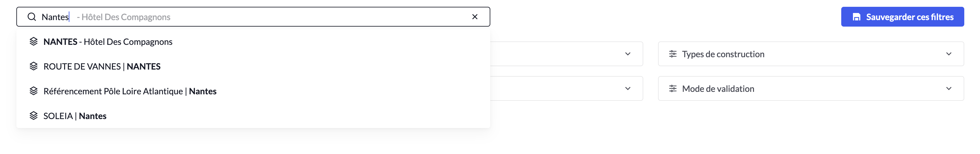Select the SOLEIA | Nantes suggestion
Screen dimensions: 980x154
click(75, 116)
